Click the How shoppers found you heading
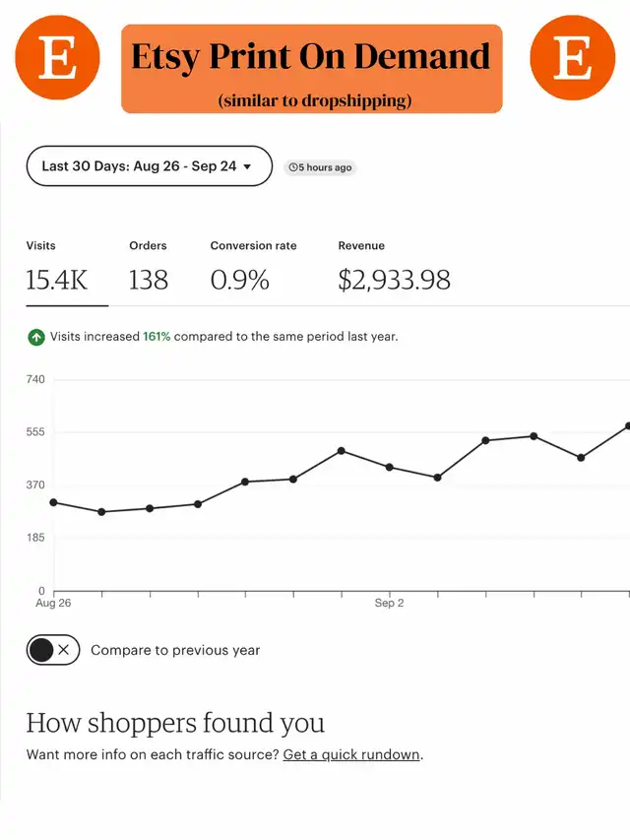Screen dimensions: 630x840 tap(175, 723)
